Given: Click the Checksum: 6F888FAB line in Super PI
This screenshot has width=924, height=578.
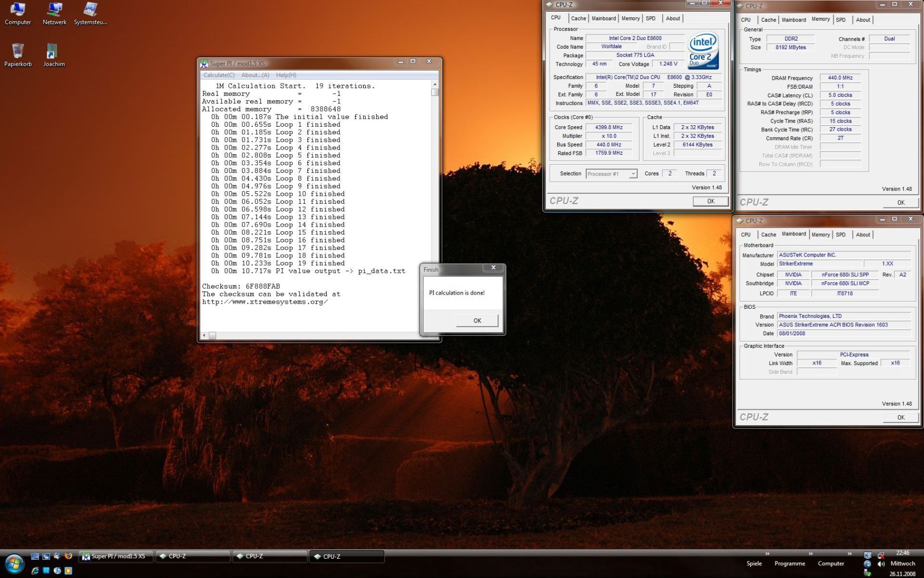Looking at the screenshot, I should coord(241,286).
